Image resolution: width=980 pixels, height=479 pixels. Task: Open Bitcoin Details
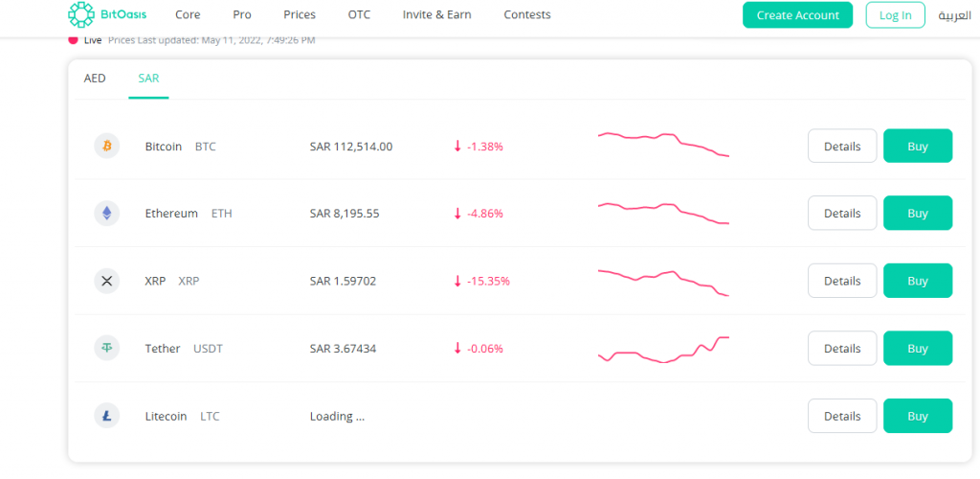pos(842,146)
